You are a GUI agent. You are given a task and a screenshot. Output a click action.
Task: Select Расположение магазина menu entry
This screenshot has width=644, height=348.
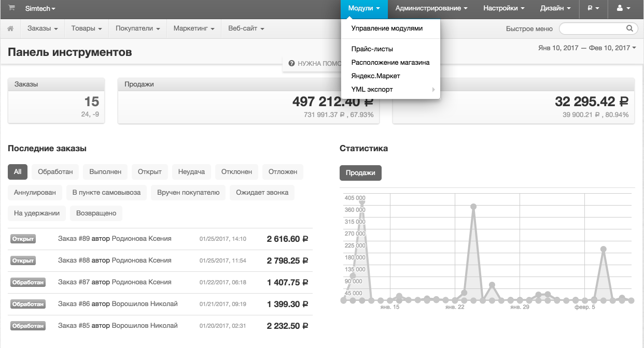pos(390,63)
